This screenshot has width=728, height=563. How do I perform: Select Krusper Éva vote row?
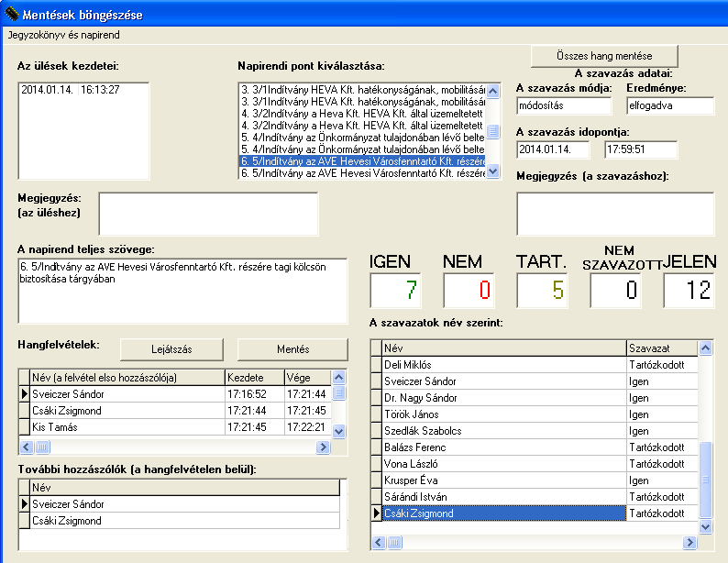point(535,480)
